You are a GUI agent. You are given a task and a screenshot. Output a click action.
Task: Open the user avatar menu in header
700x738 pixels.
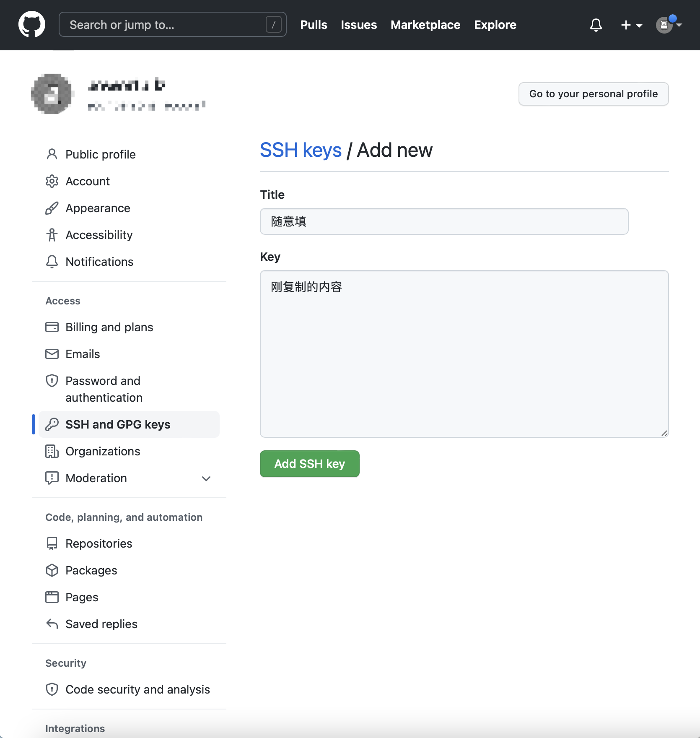click(x=668, y=25)
